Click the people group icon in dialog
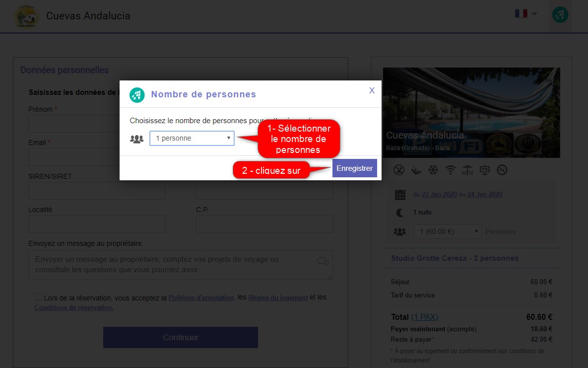The width and height of the screenshot is (588, 368). tap(137, 139)
